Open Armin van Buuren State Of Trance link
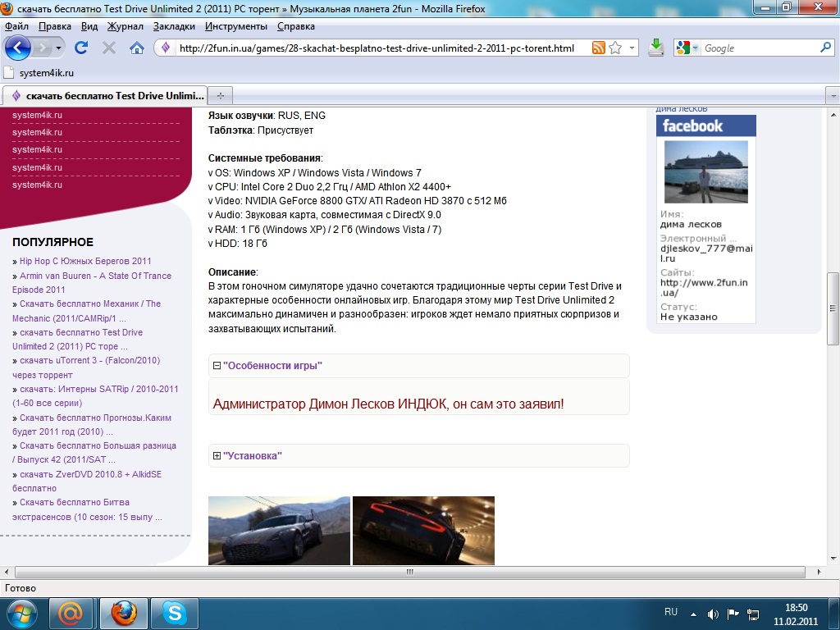The image size is (840, 630). pos(92,282)
